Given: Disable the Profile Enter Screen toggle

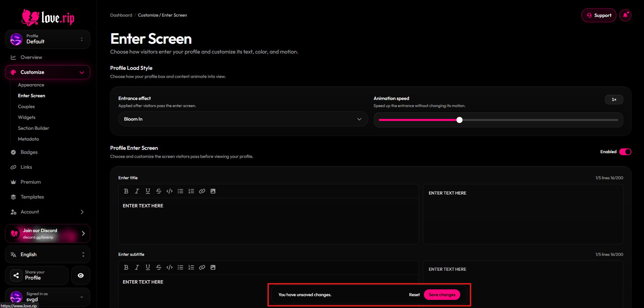Looking at the screenshot, I should 625,152.
